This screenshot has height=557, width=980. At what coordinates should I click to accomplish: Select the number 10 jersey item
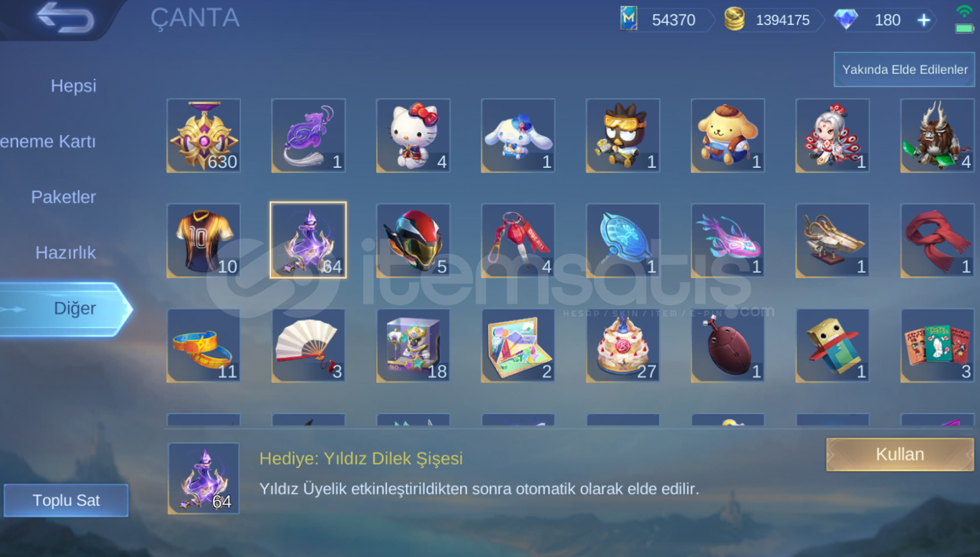click(x=204, y=241)
